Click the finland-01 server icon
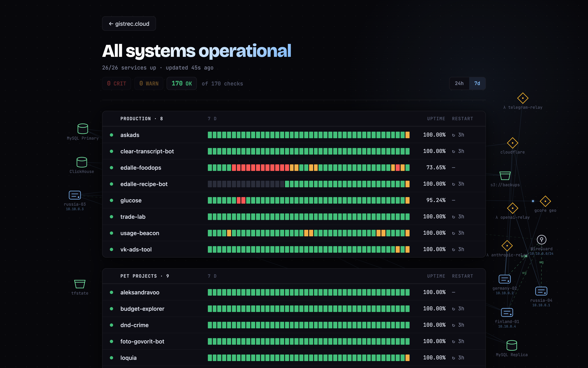Screen dimensions: 588x368 [507, 313]
